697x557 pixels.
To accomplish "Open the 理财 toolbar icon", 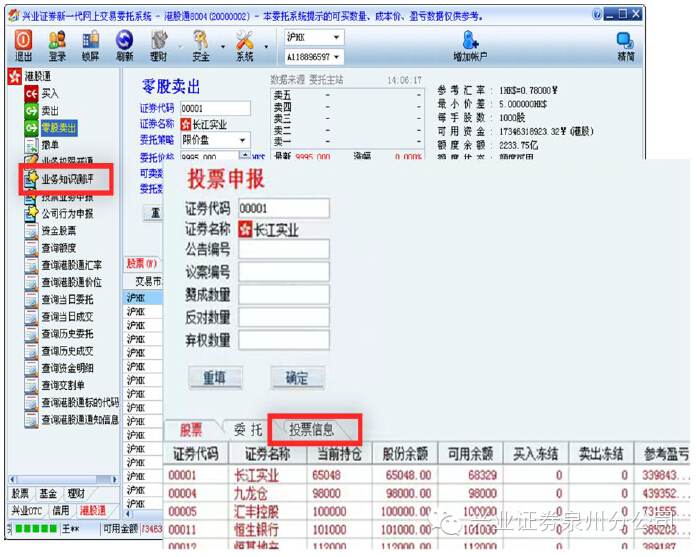I will point(159,45).
